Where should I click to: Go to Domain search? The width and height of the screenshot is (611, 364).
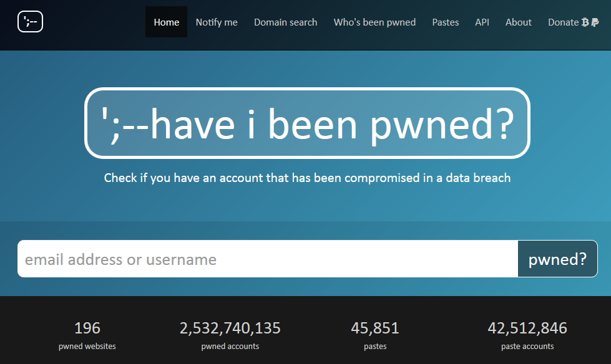click(x=286, y=22)
